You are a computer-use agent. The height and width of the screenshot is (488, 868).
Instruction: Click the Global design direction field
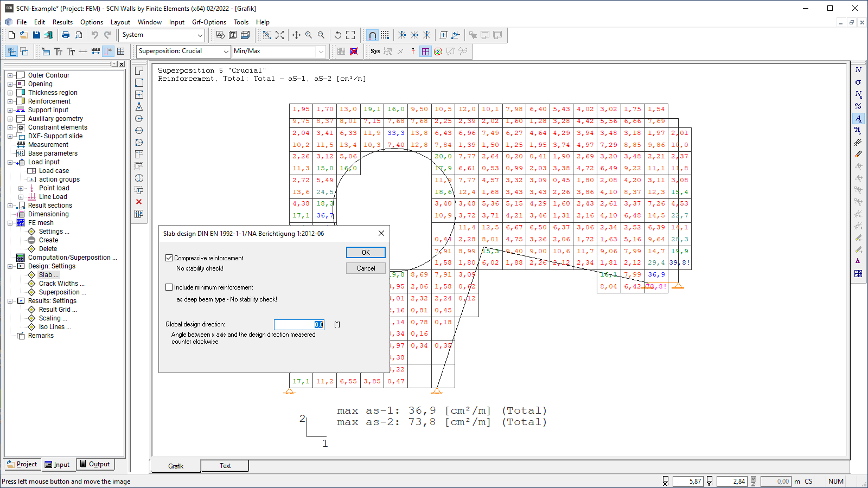pyautogui.click(x=299, y=325)
